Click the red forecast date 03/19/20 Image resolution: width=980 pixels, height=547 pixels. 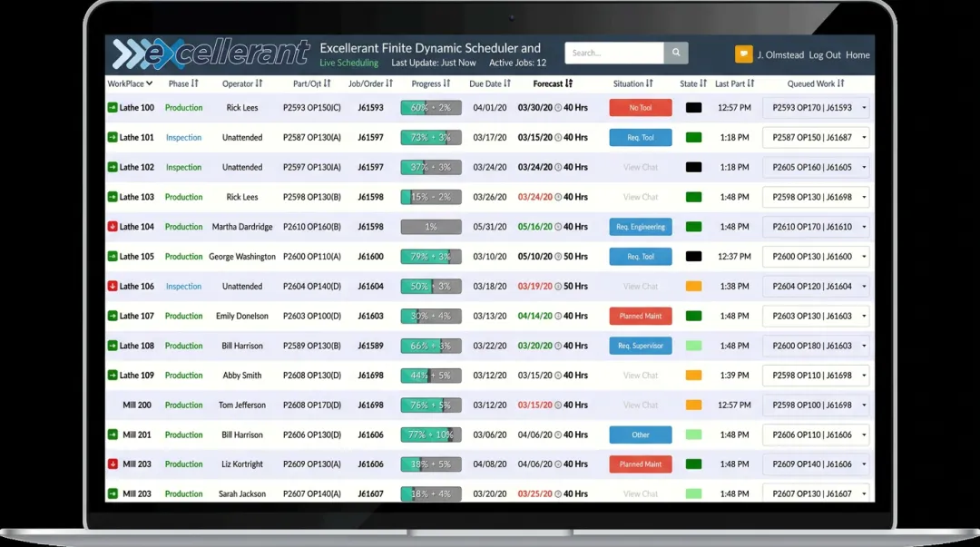[535, 287]
